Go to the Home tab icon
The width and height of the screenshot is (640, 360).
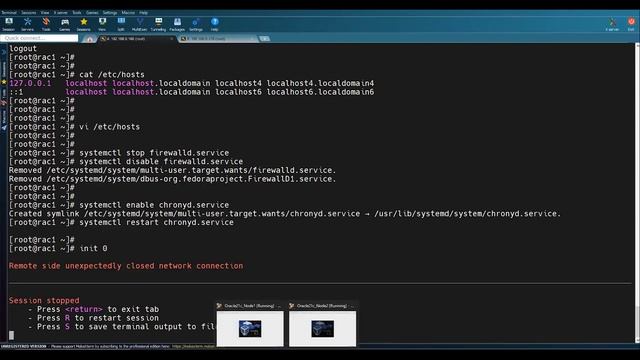click(x=89, y=39)
